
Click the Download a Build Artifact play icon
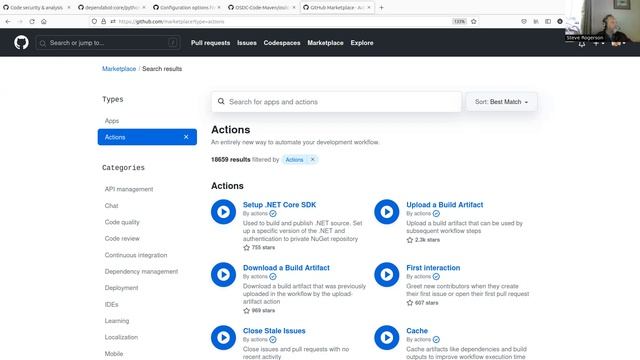click(x=223, y=275)
